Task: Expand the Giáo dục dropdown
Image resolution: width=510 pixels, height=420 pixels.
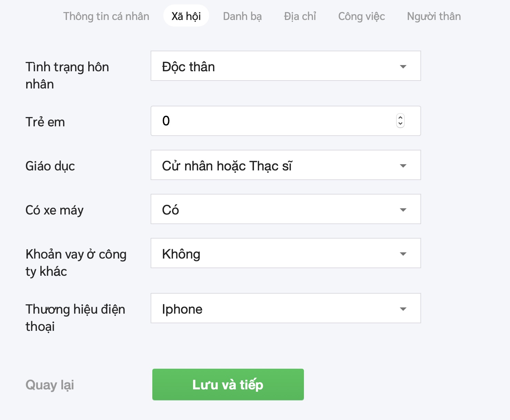Action: click(285, 165)
